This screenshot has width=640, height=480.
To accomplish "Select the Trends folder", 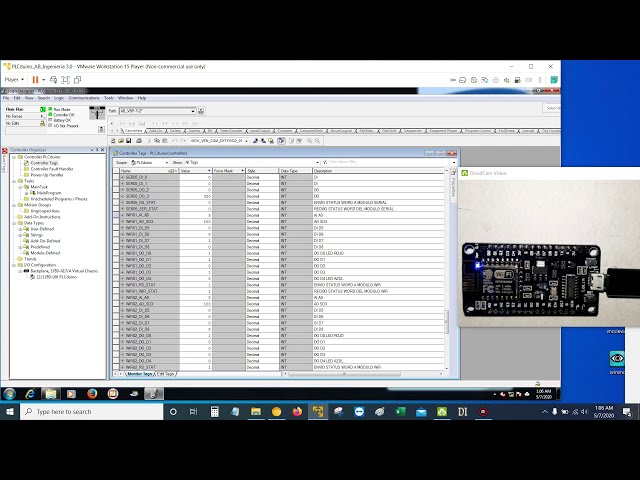I will (x=30, y=259).
